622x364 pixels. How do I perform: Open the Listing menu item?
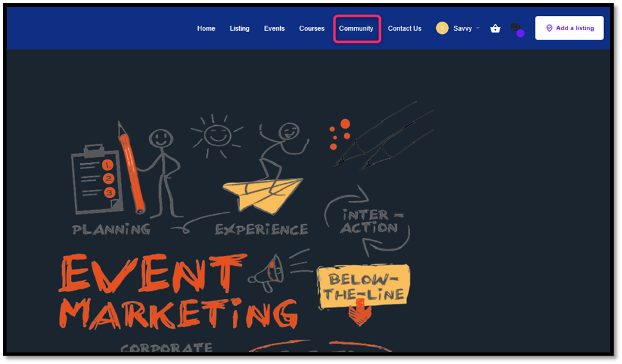point(240,29)
